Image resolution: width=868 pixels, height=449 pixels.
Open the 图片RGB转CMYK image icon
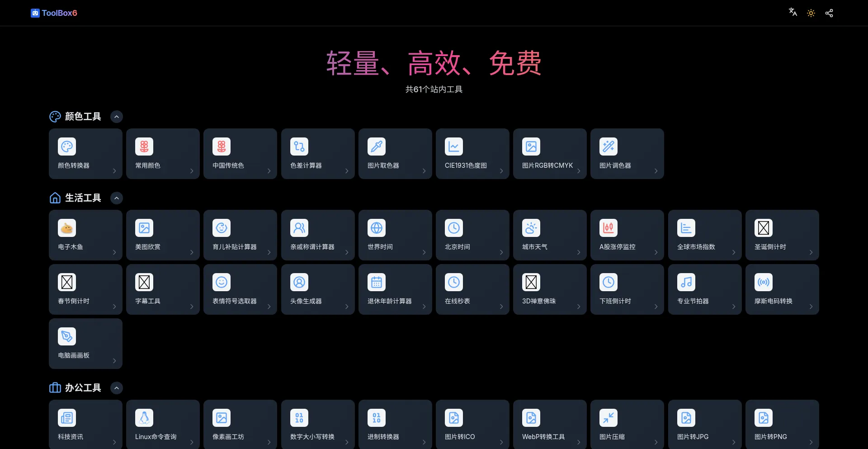click(531, 147)
